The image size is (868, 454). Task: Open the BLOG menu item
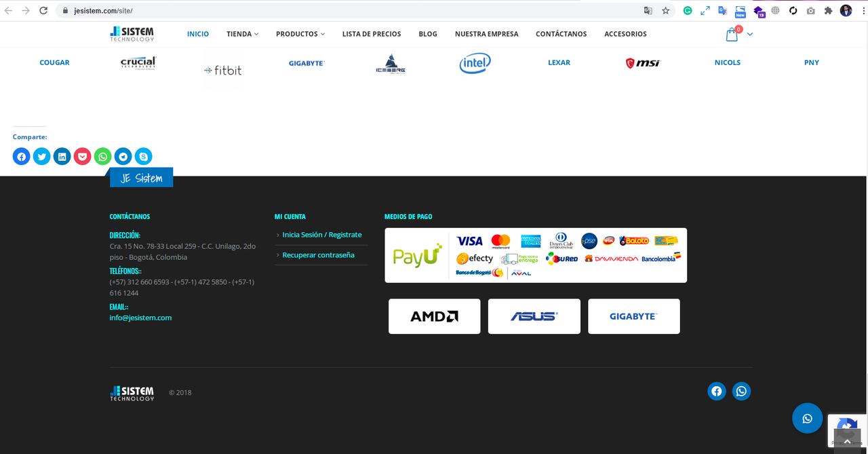pyautogui.click(x=428, y=34)
